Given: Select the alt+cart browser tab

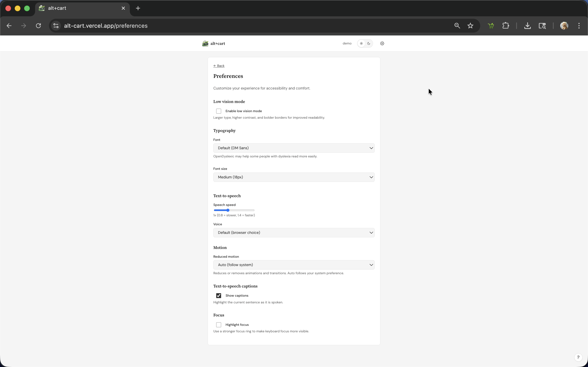Looking at the screenshot, I should [80, 8].
